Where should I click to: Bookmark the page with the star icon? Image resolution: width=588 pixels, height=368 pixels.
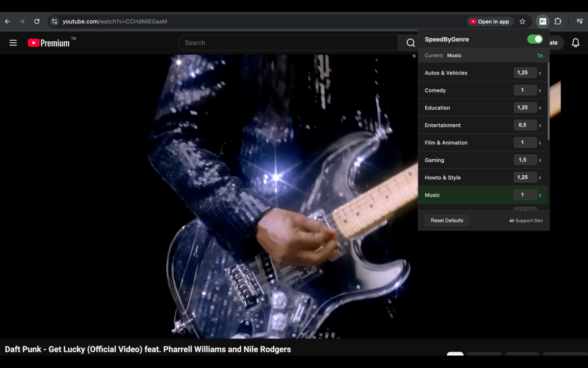click(522, 21)
